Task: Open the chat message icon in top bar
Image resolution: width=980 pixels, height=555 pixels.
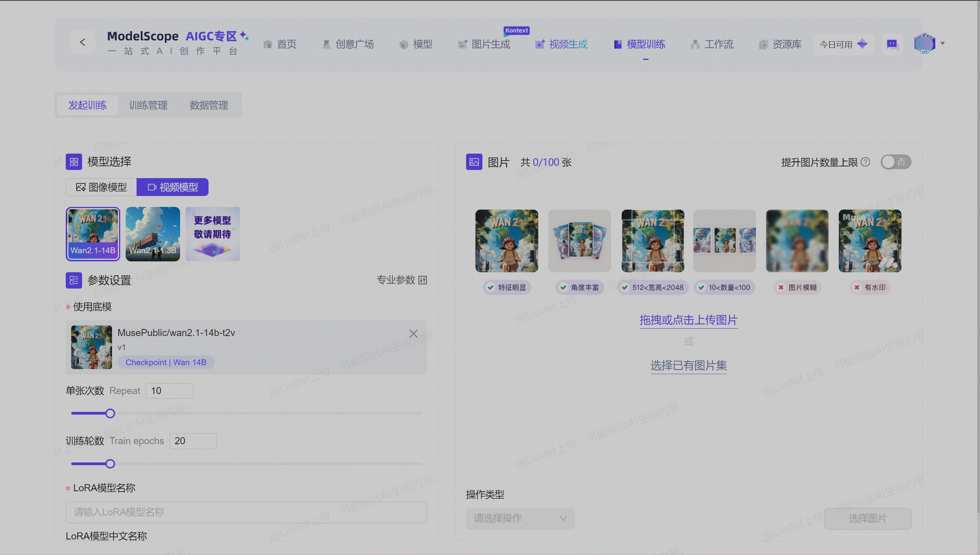Action: click(892, 44)
